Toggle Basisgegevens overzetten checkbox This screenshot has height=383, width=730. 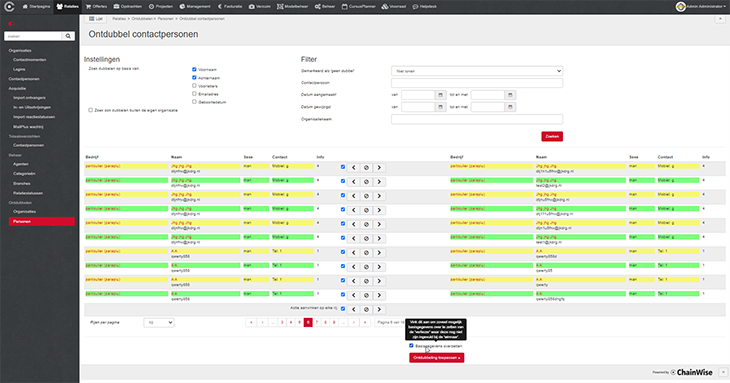pos(411,346)
